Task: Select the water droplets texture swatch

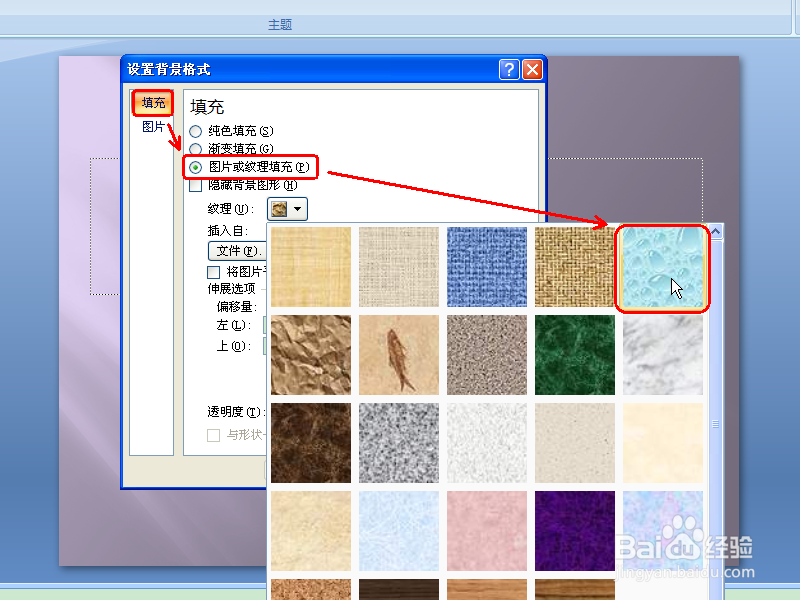Action: point(662,267)
